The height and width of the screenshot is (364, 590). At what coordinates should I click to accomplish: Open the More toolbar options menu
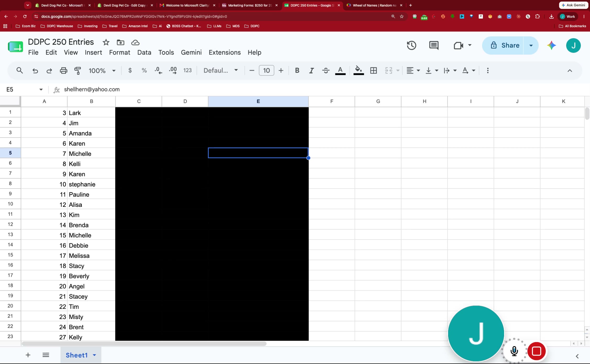click(488, 70)
